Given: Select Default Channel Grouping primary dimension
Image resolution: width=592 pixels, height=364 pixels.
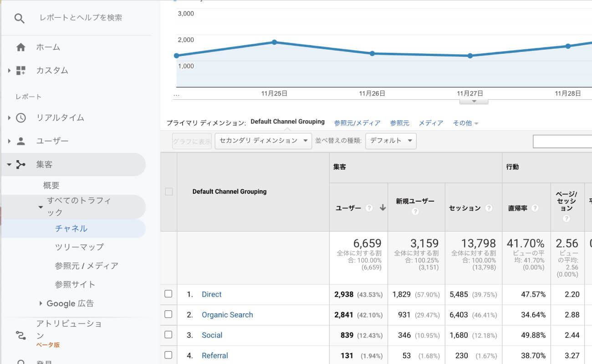Looking at the screenshot, I should [287, 122].
